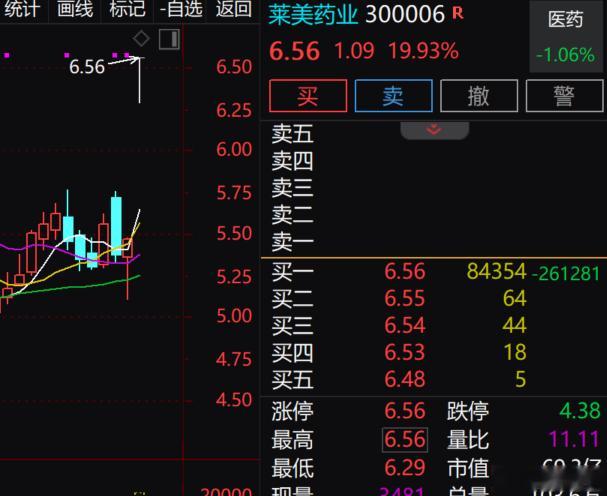
Task: Click 买二 volume 64
Action: [x=514, y=299]
